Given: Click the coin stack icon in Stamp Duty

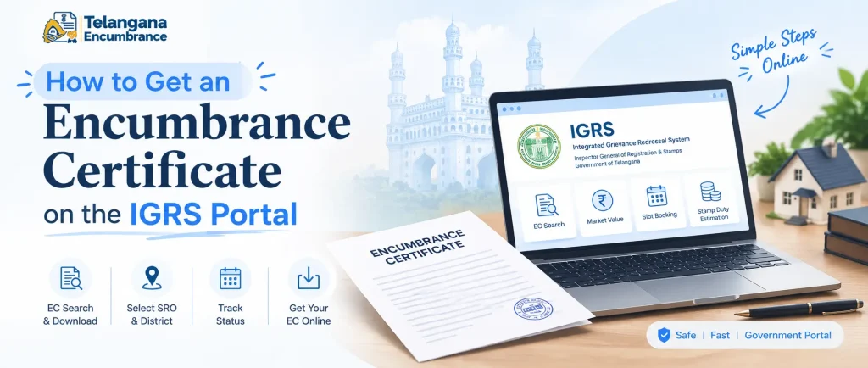Looking at the screenshot, I should click(x=710, y=192).
